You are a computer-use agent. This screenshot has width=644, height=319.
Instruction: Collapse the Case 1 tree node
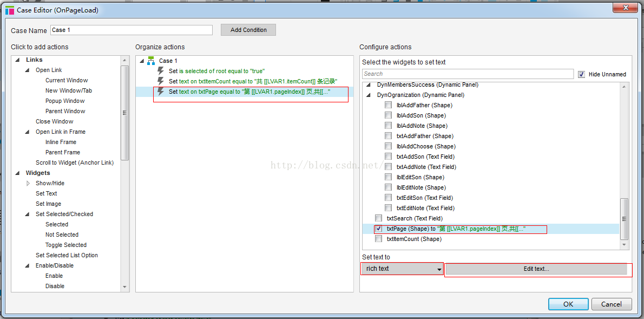pyautogui.click(x=142, y=61)
